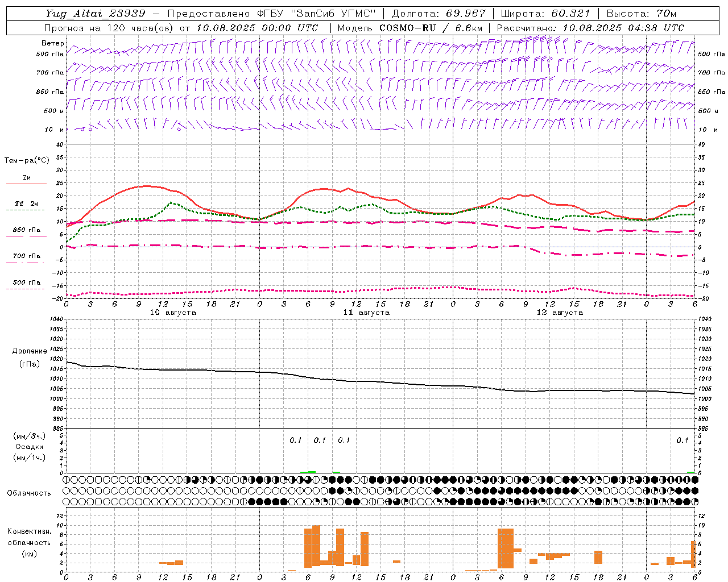Select the Тем-ра(°C) axis title

click(x=27, y=160)
